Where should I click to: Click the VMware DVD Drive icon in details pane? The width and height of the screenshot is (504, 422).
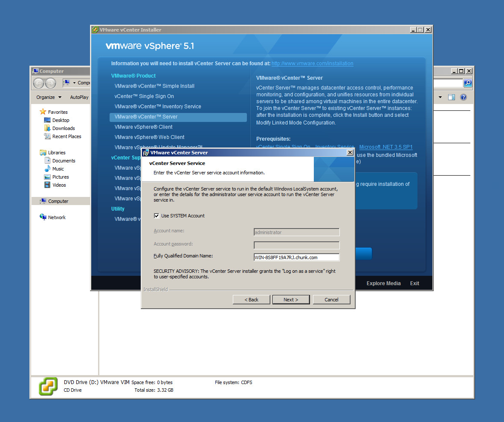(48, 386)
